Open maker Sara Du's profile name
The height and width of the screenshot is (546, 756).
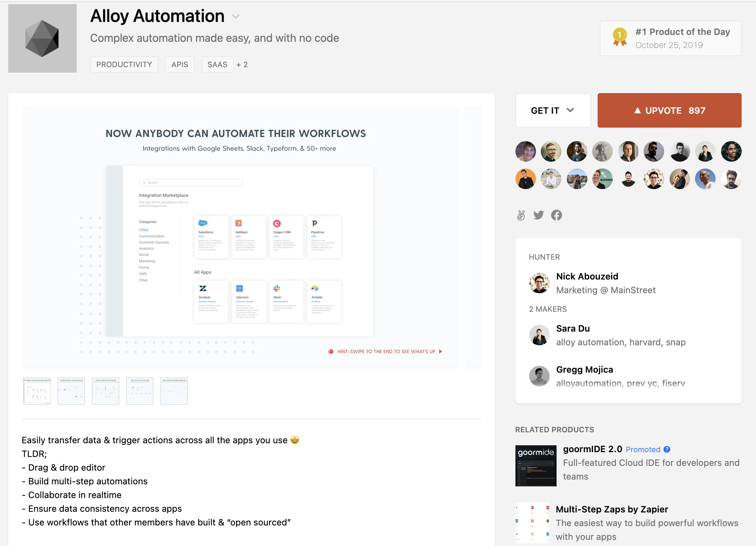[x=573, y=328]
